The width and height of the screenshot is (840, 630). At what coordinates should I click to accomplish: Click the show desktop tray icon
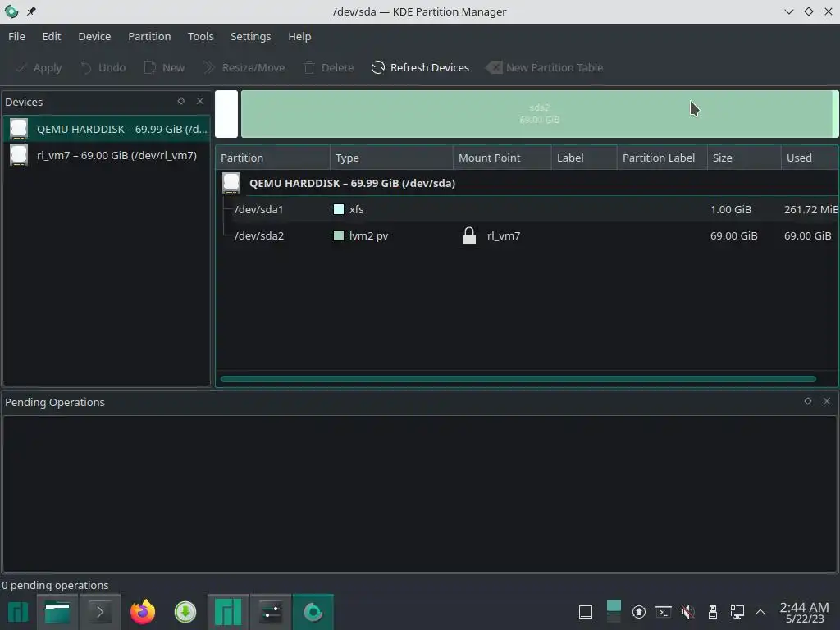(x=586, y=612)
